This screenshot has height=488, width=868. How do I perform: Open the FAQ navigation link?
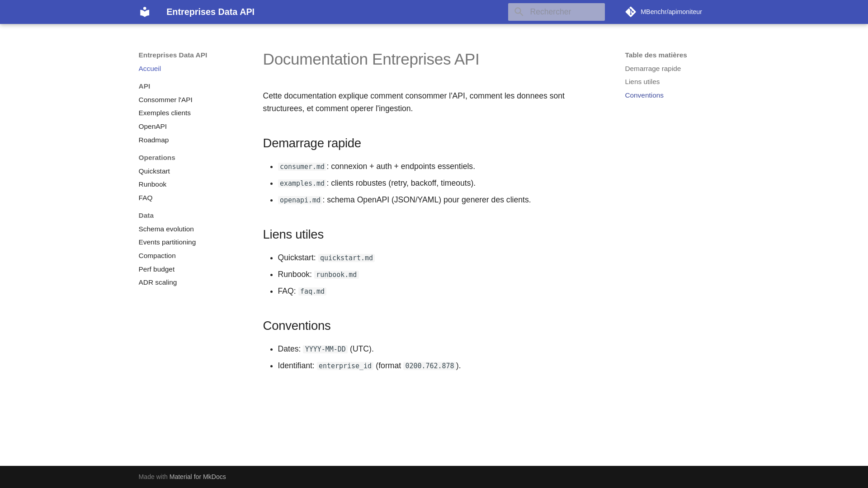(146, 198)
